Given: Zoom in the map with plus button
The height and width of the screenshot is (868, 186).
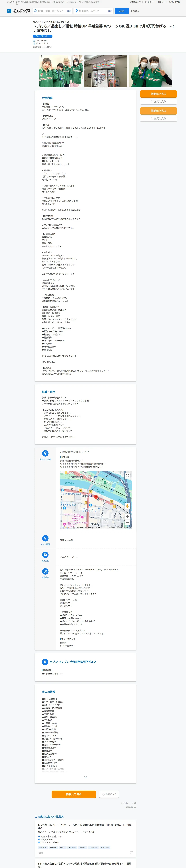Looking at the screenshot, I should (x=127, y=517).
